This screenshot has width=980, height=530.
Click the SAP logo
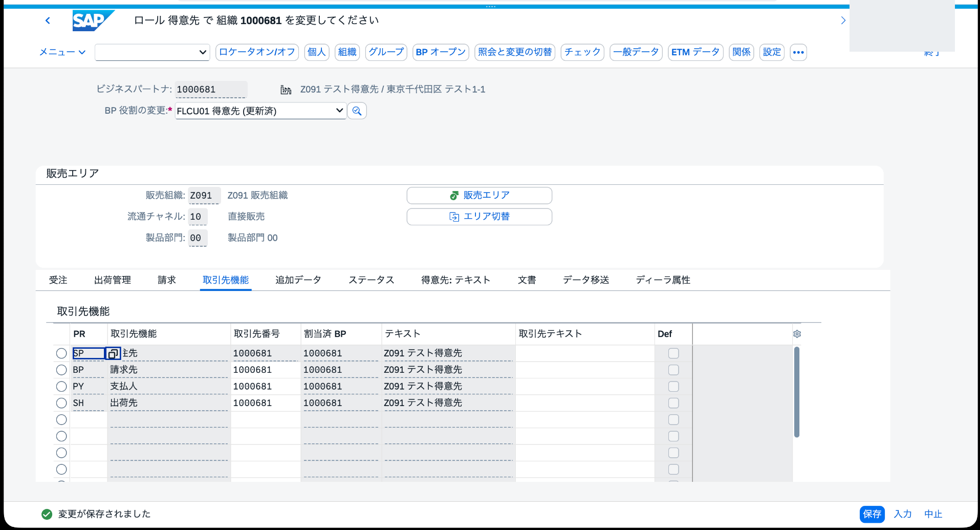coord(93,20)
